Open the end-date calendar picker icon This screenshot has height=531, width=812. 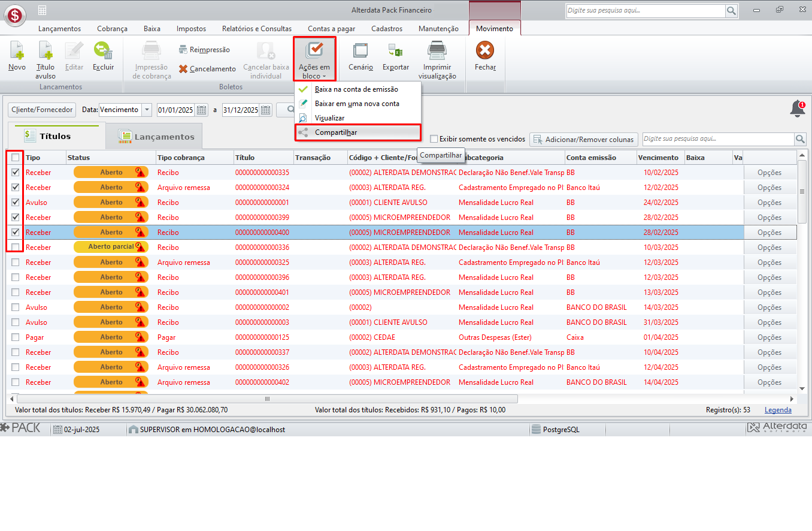pyautogui.click(x=266, y=110)
